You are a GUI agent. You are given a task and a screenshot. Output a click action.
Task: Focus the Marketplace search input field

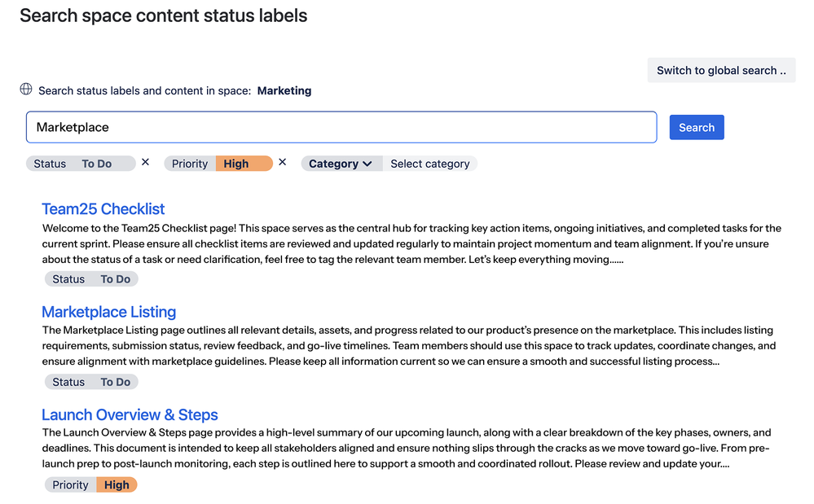pos(341,127)
